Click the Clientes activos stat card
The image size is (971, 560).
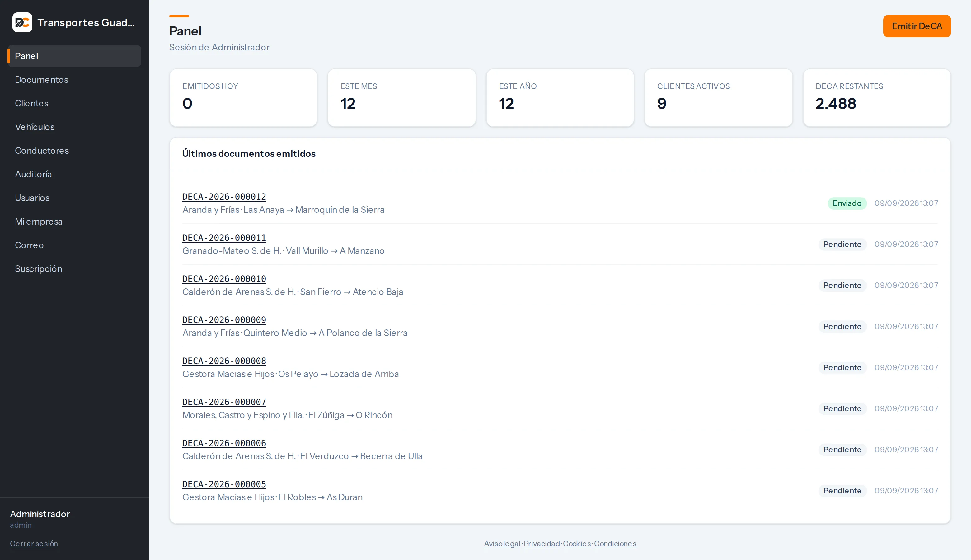[x=718, y=98]
